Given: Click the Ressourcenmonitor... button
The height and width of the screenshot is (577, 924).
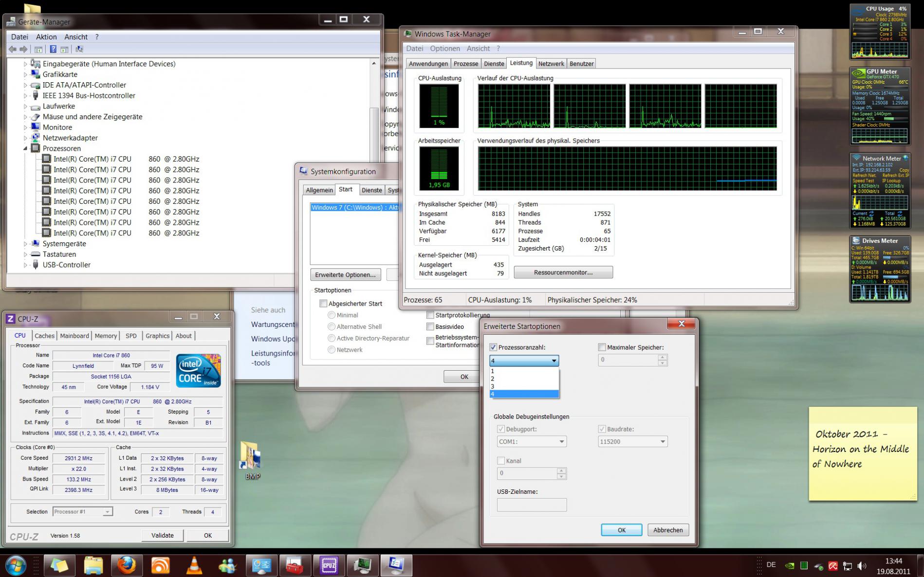Looking at the screenshot, I should [563, 272].
